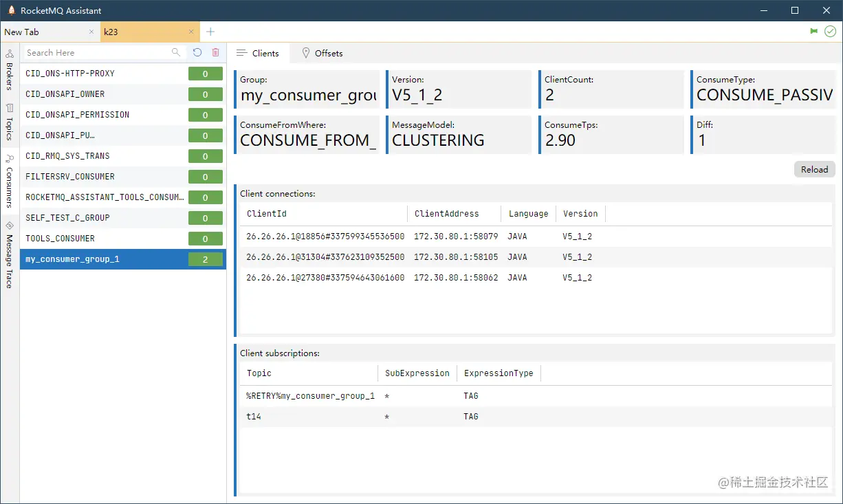The height and width of the screenshot is (504, 843).
Task: Select the %RETRY%my_consumer_group_1 subscription row
Action: (535, 396)
